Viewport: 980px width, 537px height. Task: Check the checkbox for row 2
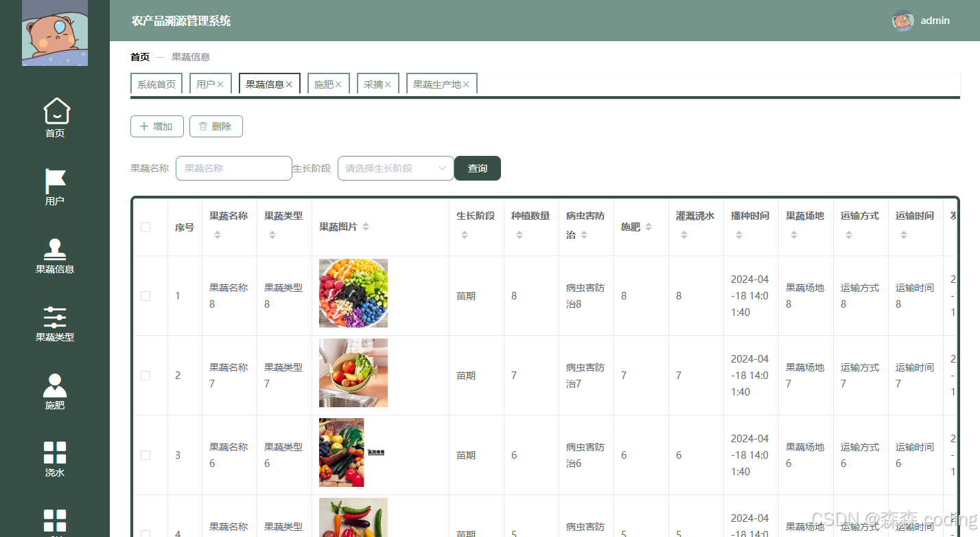tap(145, 376)
